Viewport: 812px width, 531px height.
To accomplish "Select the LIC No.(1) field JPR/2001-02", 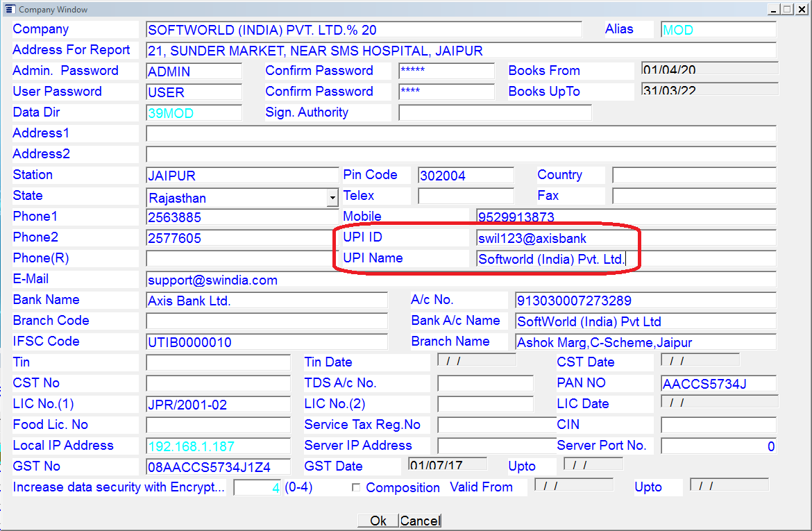I will pos(218,403).
